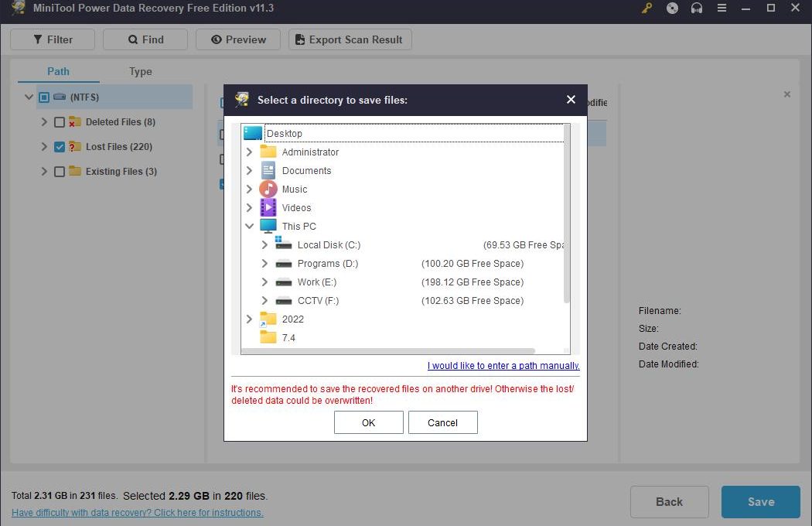Click the bootable disc icon in title bar

(672, 8)
